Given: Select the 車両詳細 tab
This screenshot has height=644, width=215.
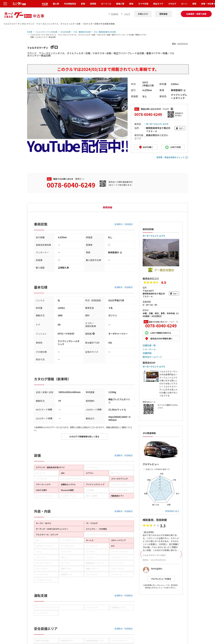Looking at the screenshot, I should pyautogui.click(x=107, y=207).
